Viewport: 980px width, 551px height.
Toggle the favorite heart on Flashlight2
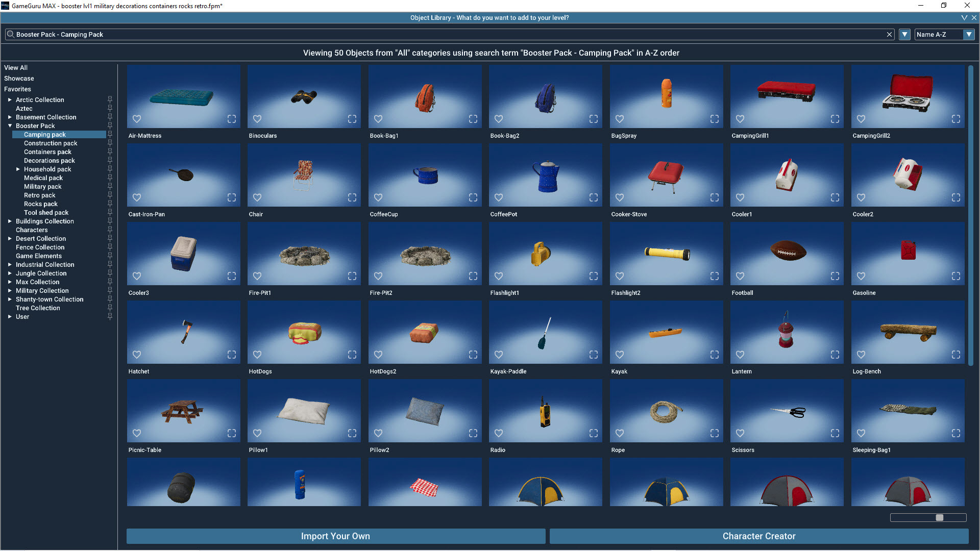pos(619,276)
